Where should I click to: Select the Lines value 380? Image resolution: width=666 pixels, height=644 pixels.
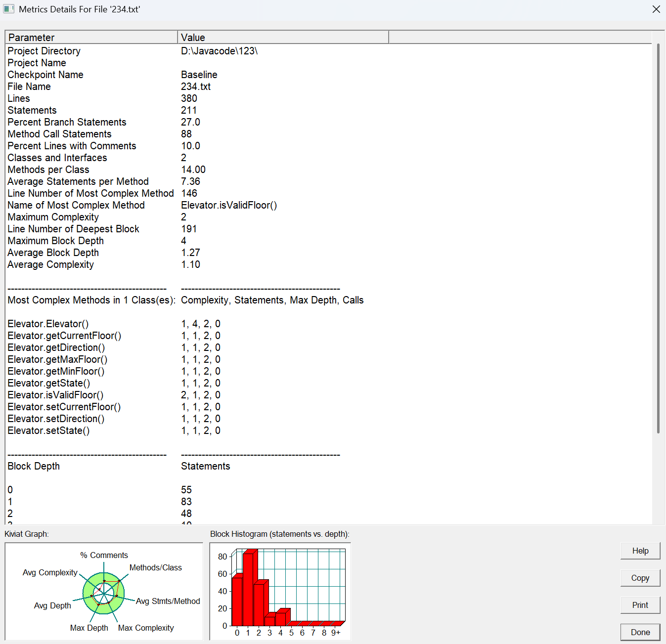pyautogui.click(x=189, y=98)
